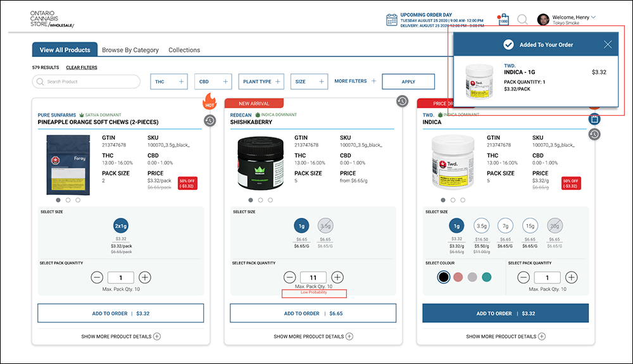Click the Apply filters button
The image size is (633, 364).
tap(408, 82)
